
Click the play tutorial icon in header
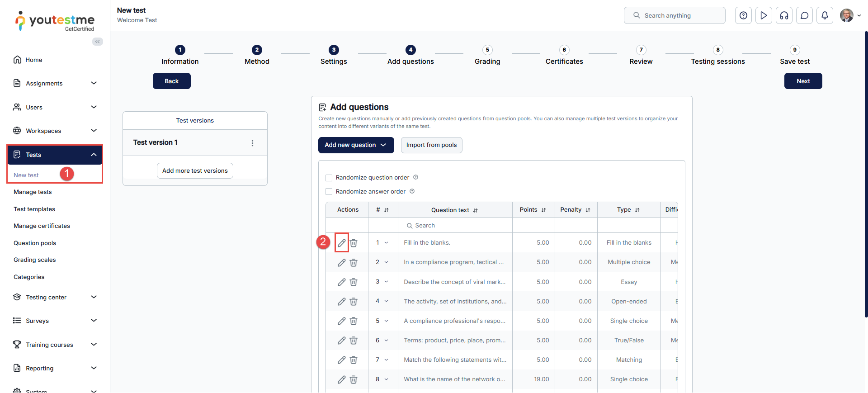click(764, 15)
